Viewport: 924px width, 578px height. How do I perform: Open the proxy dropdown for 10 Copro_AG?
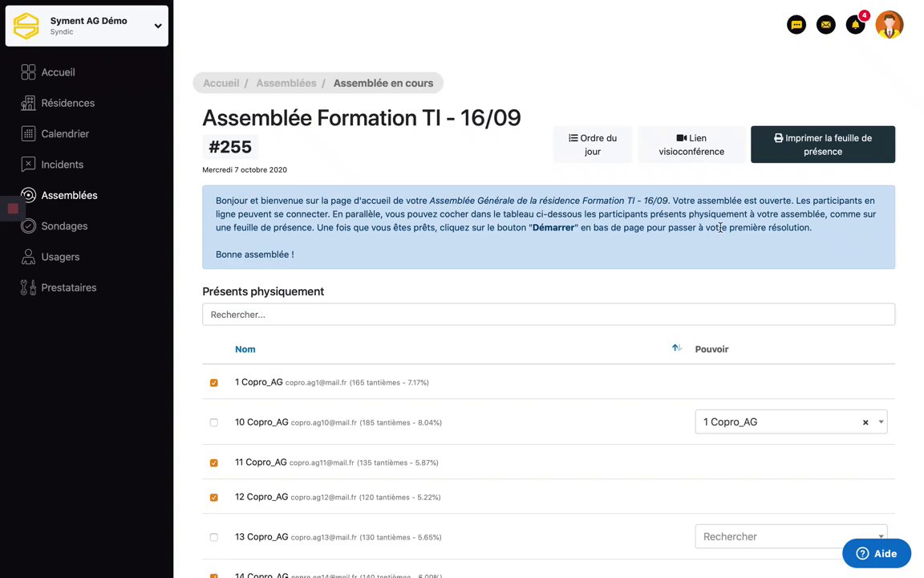881,422
